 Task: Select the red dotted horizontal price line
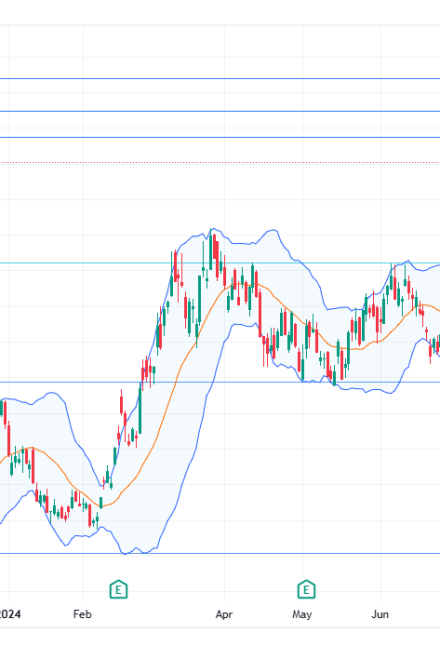click(x=220, y=162)
